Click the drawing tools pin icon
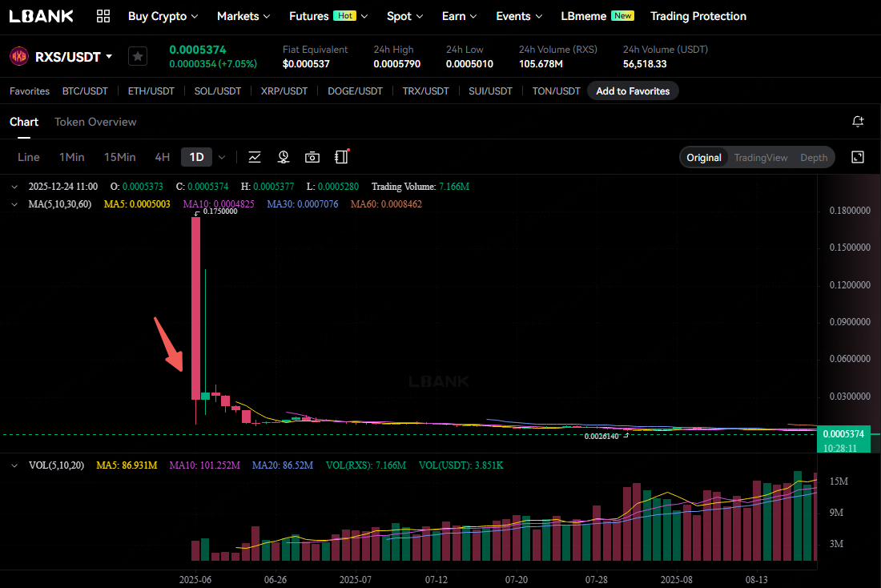881x588 pixels. click(284, 157)
